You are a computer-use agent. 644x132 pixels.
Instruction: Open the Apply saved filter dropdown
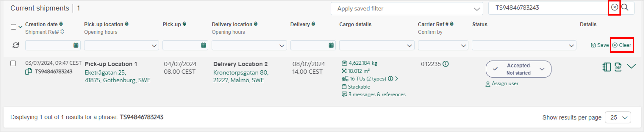(407, 9)
